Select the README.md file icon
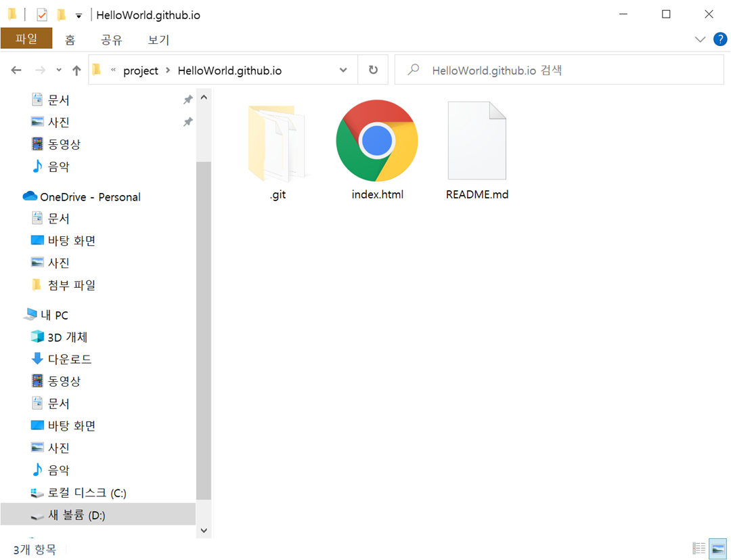The width and height of the screenshot is (731, 560). [477, 141]
